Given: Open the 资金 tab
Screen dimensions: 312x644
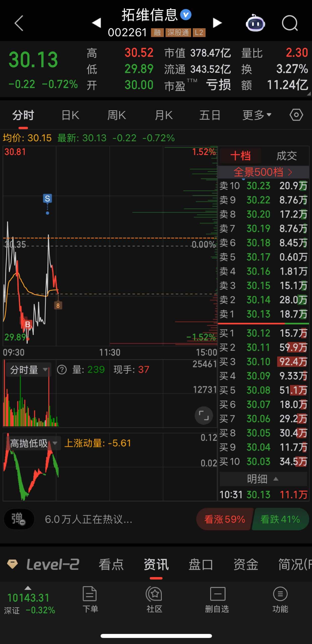Looking at the screenshot, I should (246, 564).
